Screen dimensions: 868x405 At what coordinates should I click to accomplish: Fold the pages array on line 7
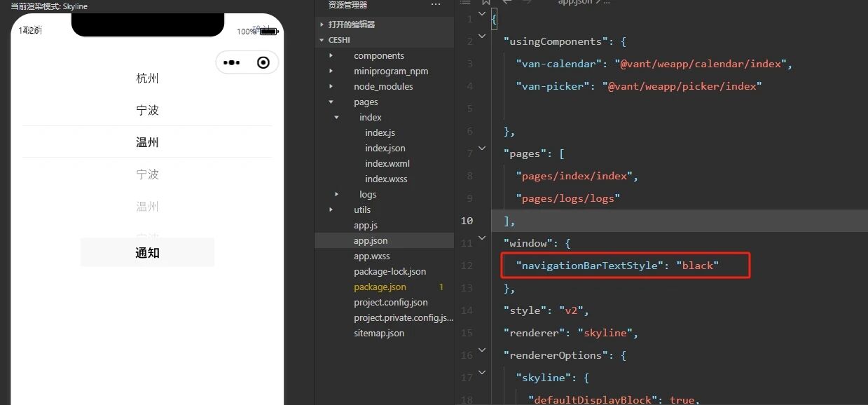click(481, 149)
